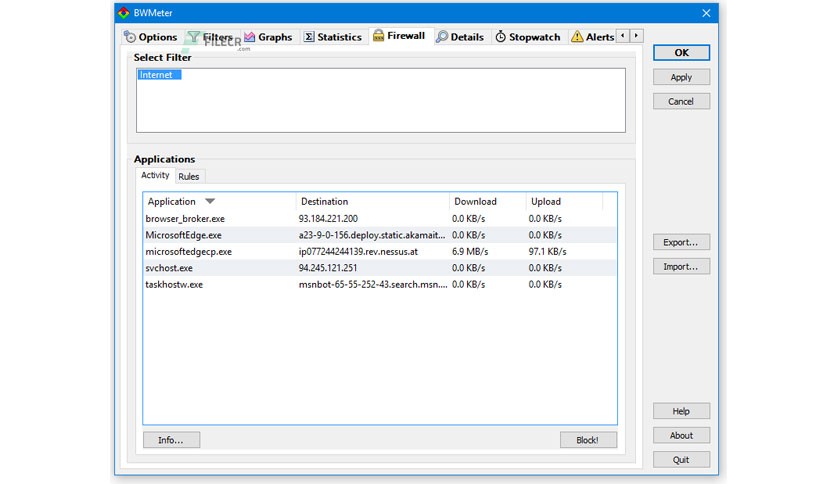Screen dimensions: 836x484
Task: Sort by the Application column header
Action: [x=219, y=201]
